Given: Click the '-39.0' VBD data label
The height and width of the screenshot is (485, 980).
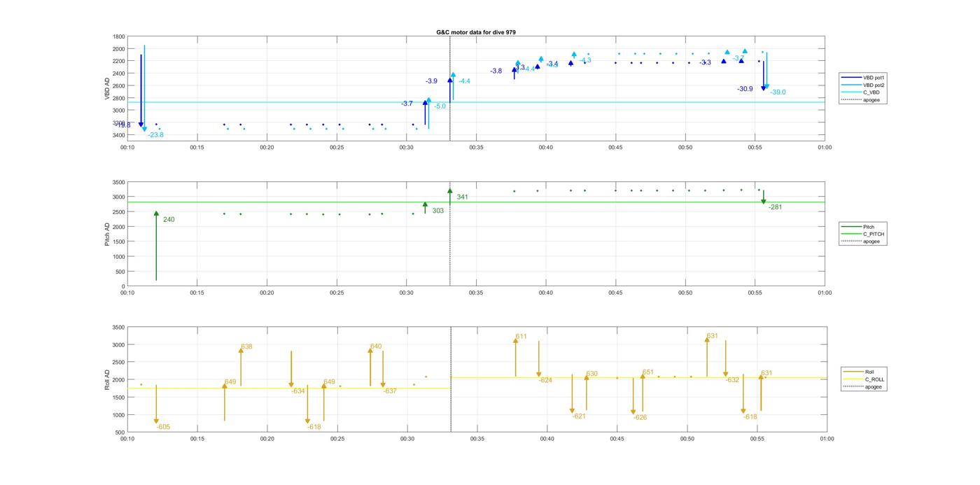Looking at the screenshot, I should coord(778,92).
